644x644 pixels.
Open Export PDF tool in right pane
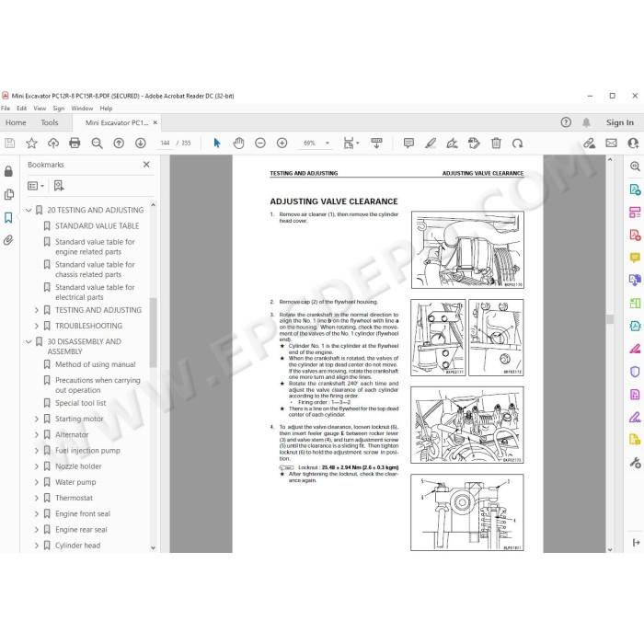point(635,190)
